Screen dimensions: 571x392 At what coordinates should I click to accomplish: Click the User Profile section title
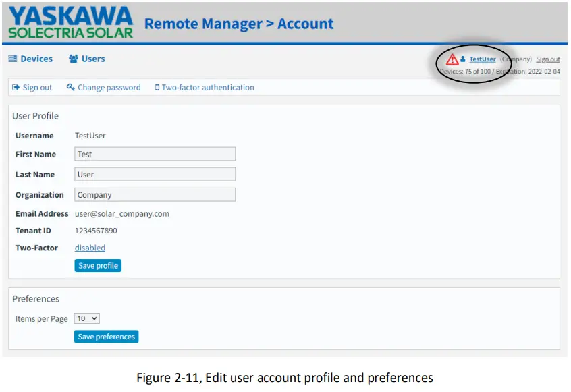[35, 116]
